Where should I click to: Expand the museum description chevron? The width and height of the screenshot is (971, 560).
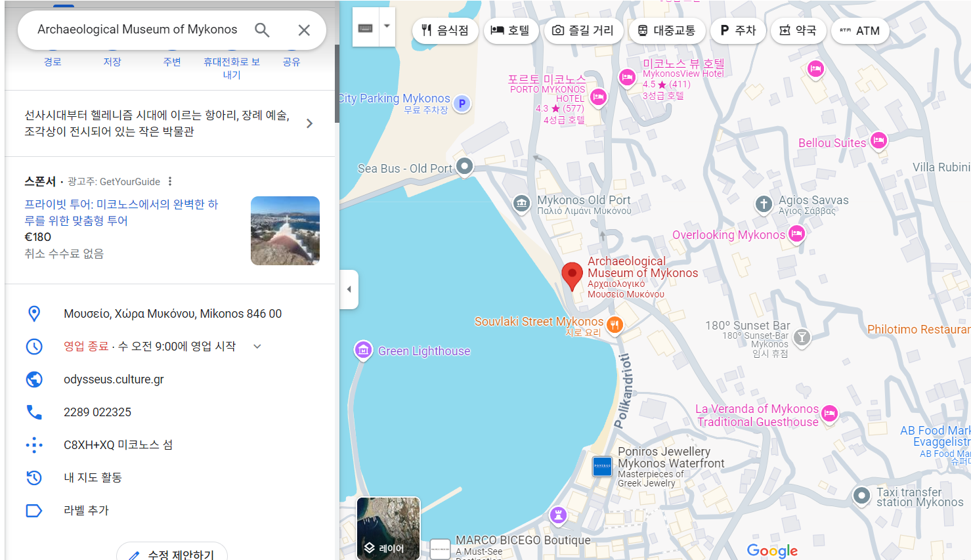click(x=310, y=123)
